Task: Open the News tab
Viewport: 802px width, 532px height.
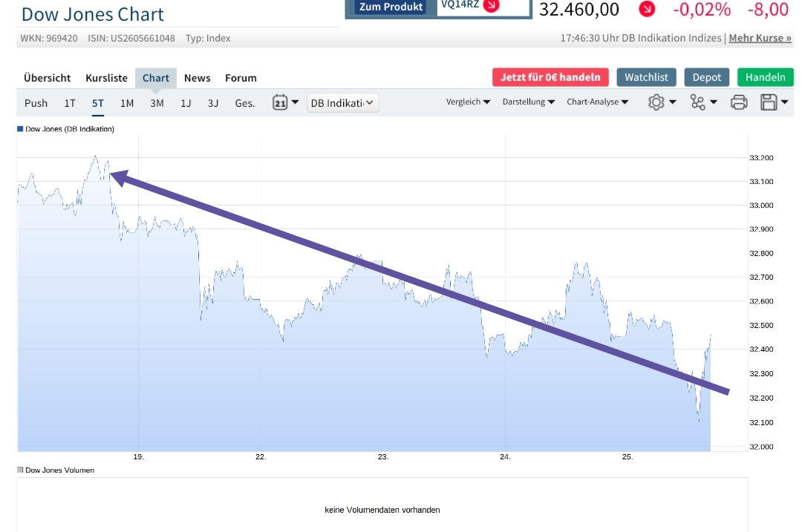Action: point(197,78)
